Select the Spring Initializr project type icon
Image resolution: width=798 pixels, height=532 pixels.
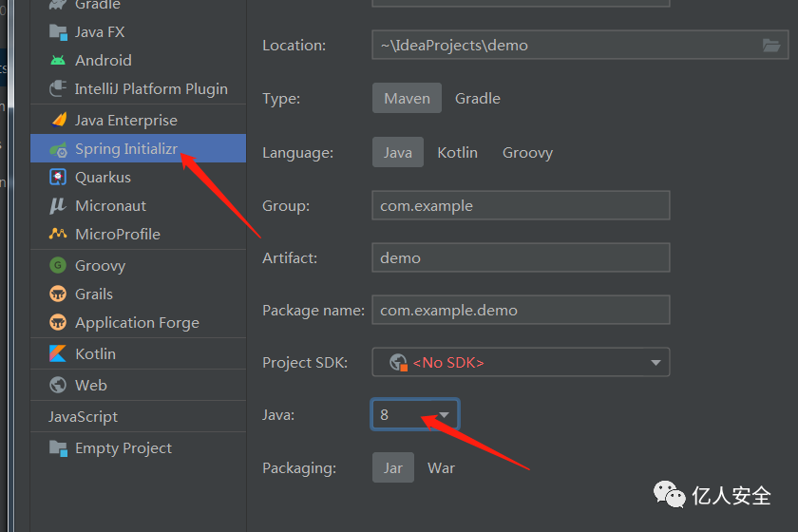(59, 149)
